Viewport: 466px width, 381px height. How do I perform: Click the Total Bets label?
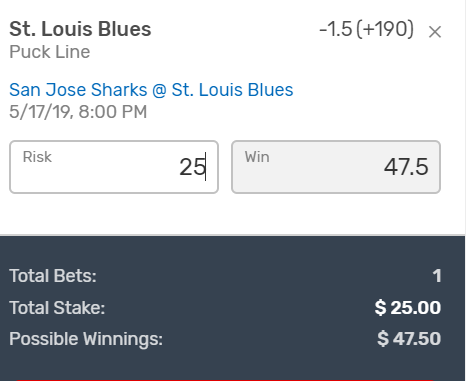[x=53, y=276]
